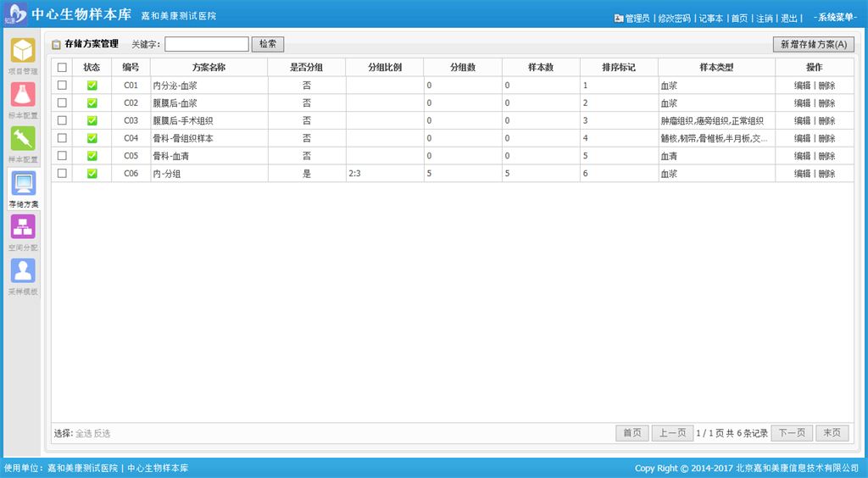The image size is (868, 478).
Task: Open 样本配置 syringe icon in sidebar
Action: click(x=23, y=139)
